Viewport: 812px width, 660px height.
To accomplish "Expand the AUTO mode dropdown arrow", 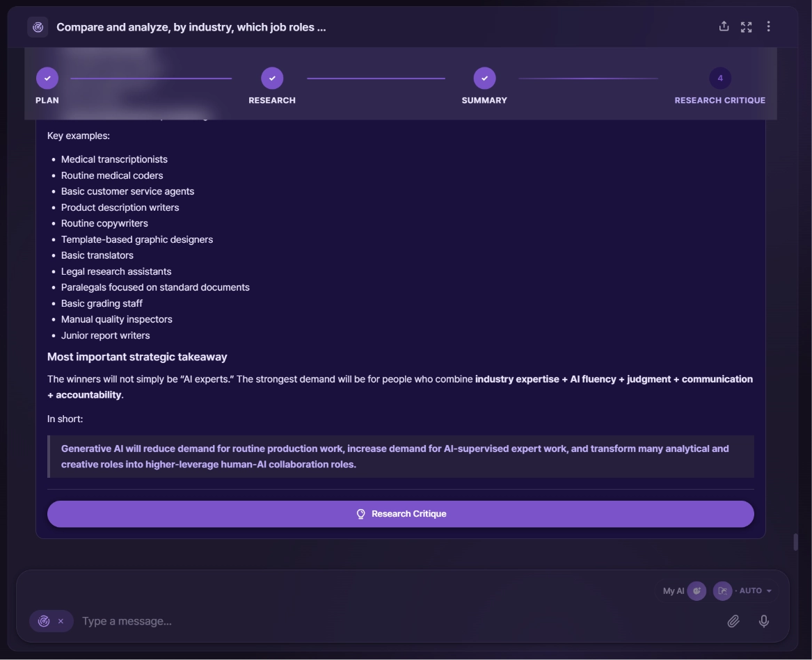I will (x=768, y=590).
